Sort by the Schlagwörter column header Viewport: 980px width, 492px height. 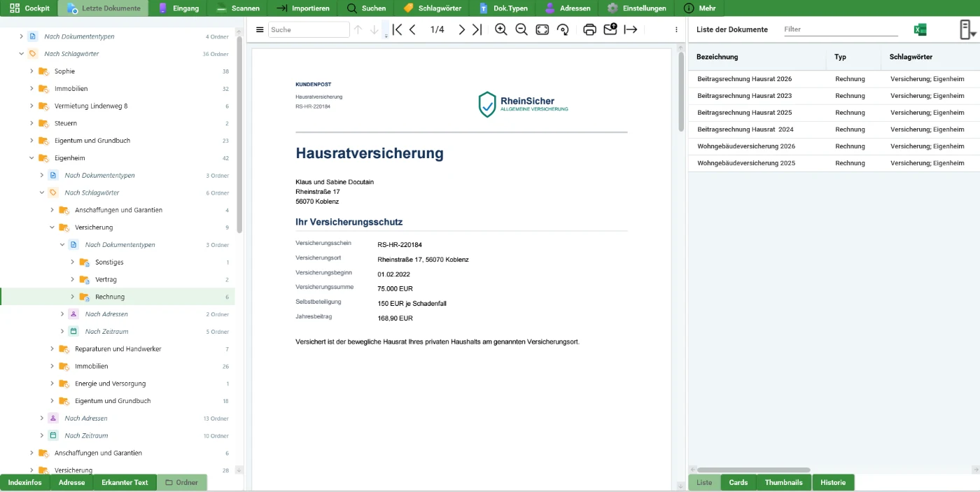(911, 57)
